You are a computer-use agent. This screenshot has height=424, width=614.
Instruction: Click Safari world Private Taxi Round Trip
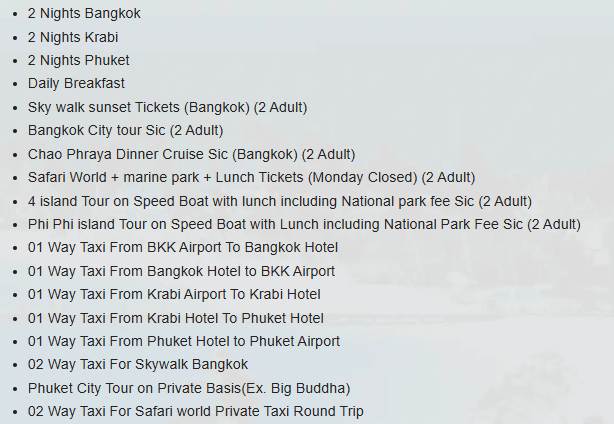195,411
